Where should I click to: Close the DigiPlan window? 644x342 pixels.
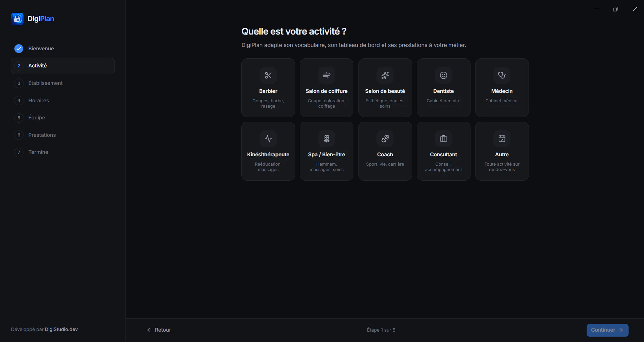click(634, 9)
